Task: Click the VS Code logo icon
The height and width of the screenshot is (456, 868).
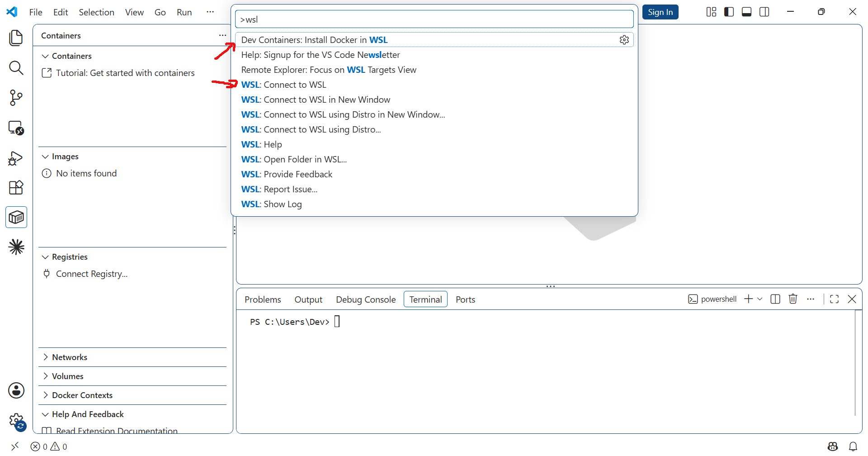Action: pyautogui.click(x=12, y=12)
